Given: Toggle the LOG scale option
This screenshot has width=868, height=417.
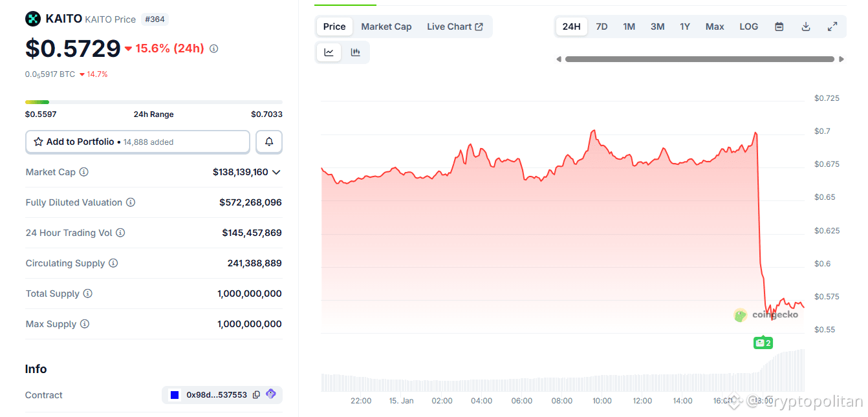Looking at the screenshot, I should (x=749, y=27).
